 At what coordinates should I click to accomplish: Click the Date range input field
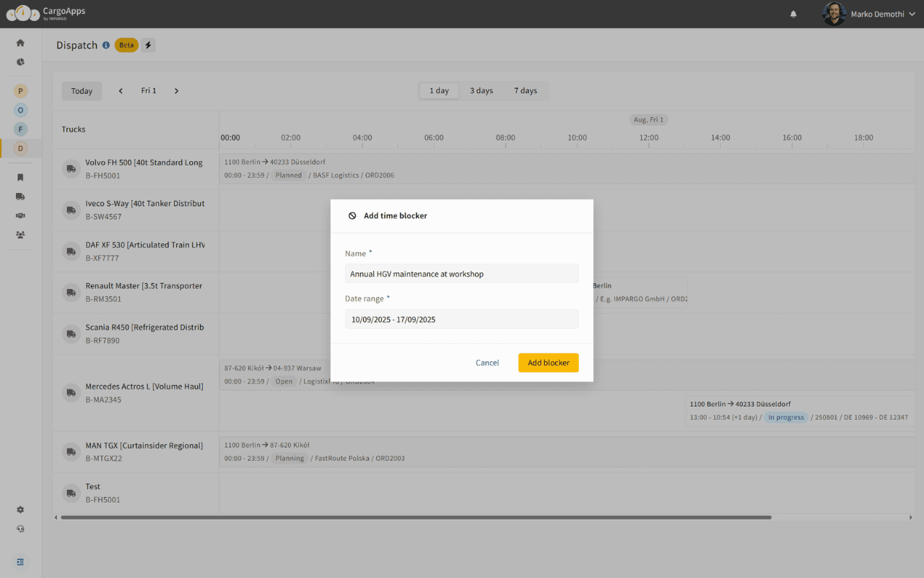(461, 319)
